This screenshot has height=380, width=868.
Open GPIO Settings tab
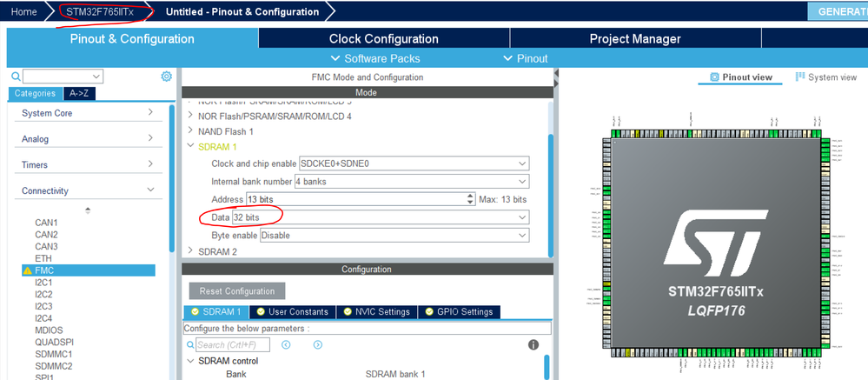click(x=459, y=311)
